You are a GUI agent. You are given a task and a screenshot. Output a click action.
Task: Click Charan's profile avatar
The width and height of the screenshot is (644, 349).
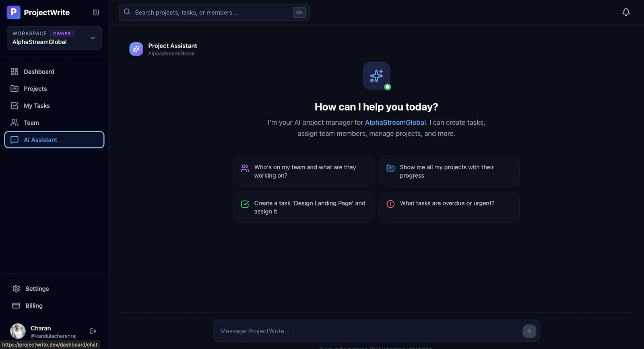pyautogui.click(x=18, y=331)
